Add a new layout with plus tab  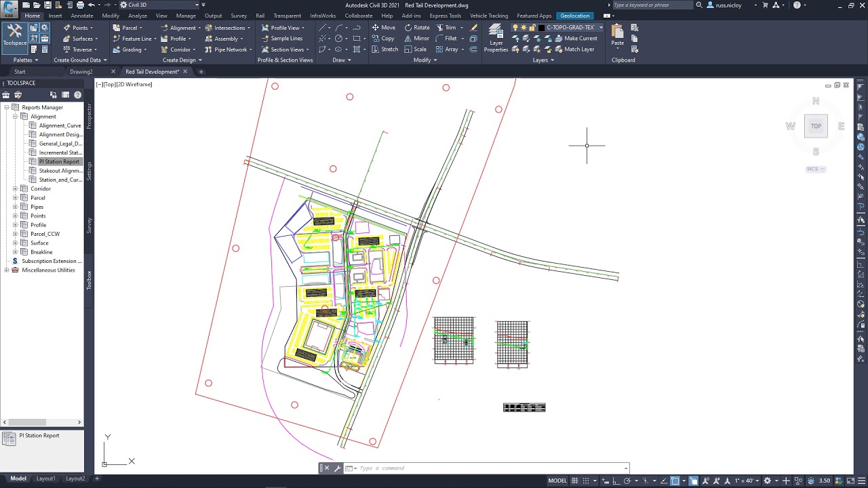click(x=96, y=479)
